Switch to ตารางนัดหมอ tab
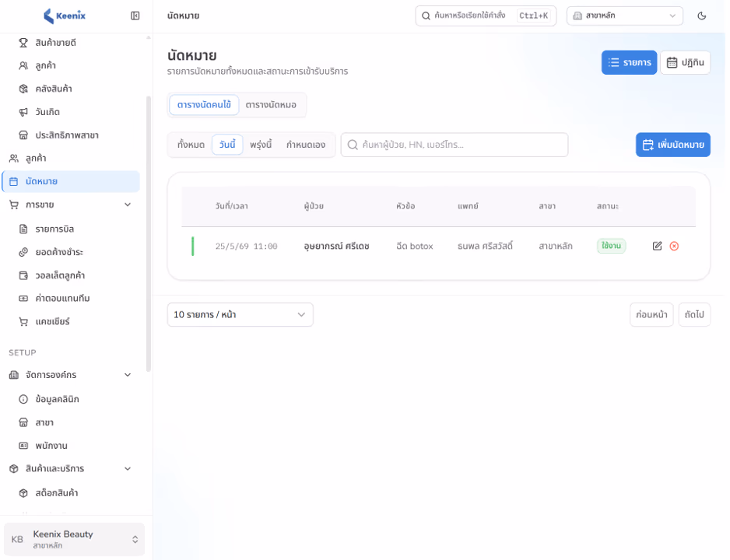The image size is (730, 560). pos(271,105)
